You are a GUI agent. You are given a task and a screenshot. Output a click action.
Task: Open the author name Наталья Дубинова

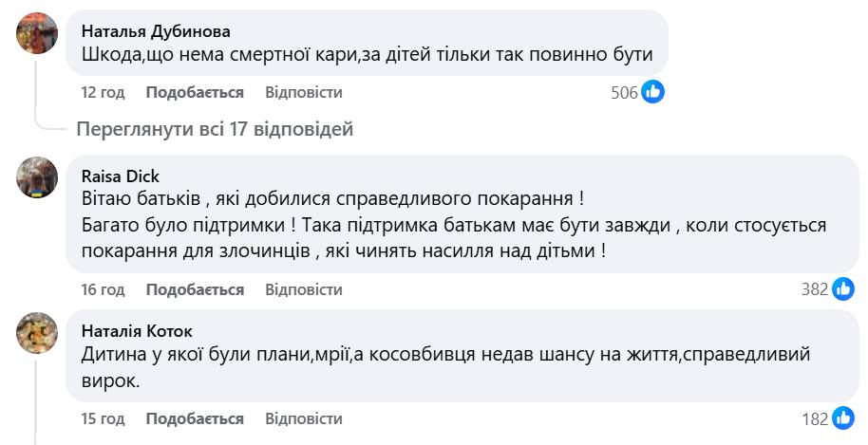click(156, 30)
